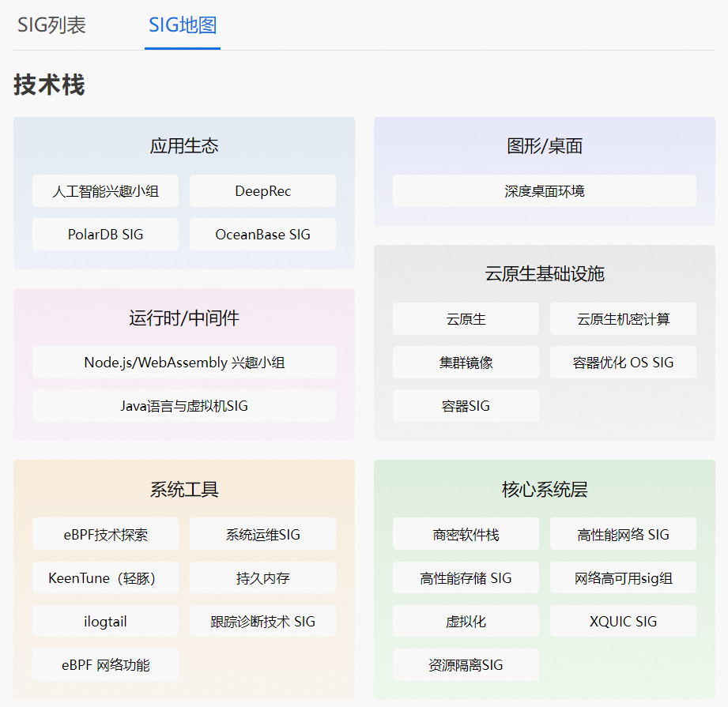
Task: Open 容器优化 OS SIG
Action: click(622, 362)
